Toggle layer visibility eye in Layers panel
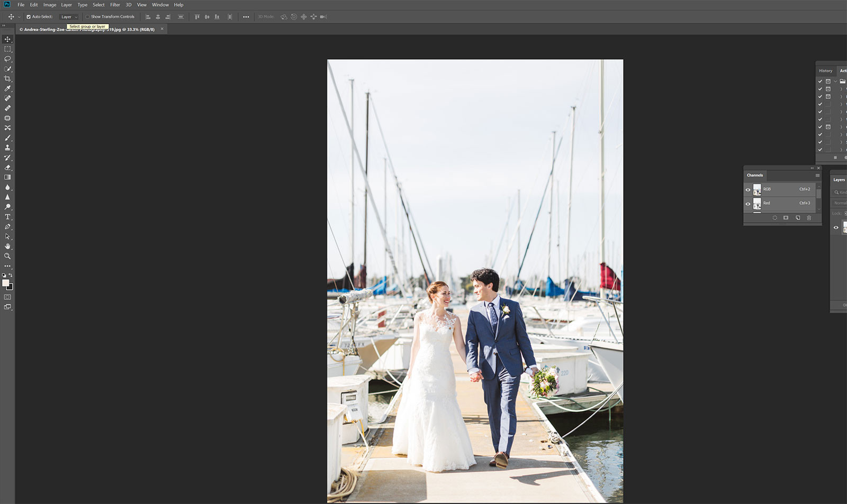Screen dimensions: 847x504 (x=836, y=227)
